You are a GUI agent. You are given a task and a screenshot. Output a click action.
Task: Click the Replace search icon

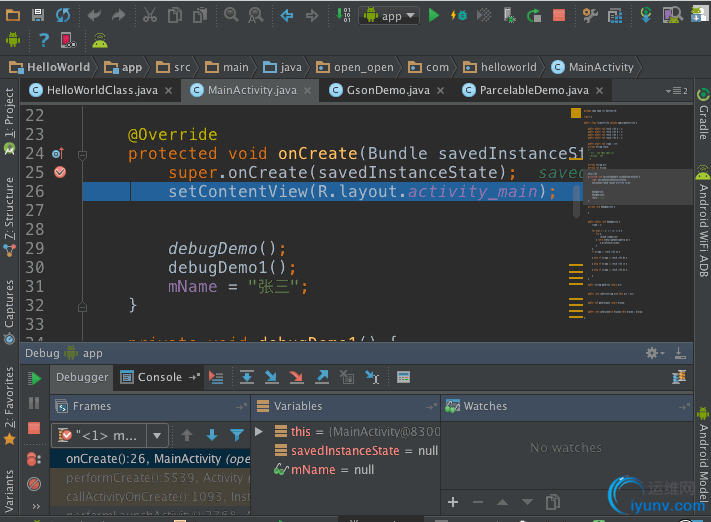click(x=256, y=15)
